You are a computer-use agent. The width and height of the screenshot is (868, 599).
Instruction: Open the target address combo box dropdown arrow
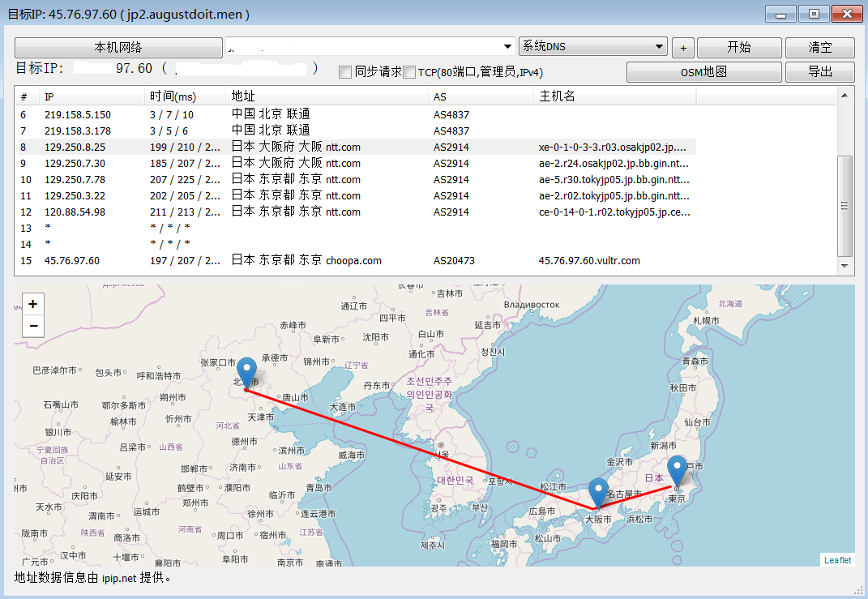pos(507,47)
